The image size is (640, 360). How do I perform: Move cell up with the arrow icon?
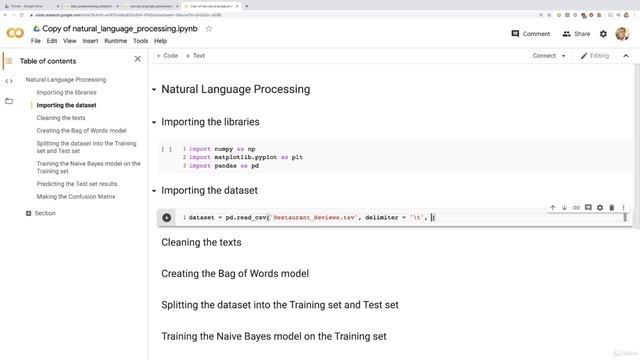pyautogui.click(x=553, y=208)
